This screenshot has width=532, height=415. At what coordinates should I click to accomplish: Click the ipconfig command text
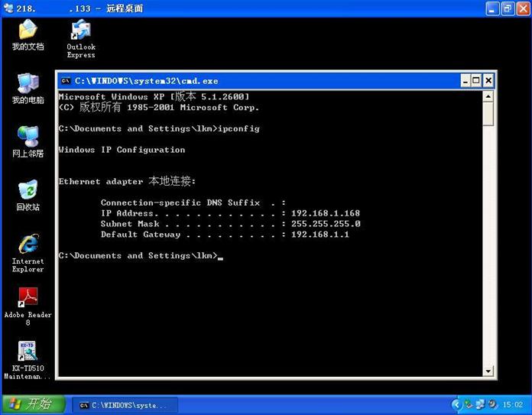[238, 128]
